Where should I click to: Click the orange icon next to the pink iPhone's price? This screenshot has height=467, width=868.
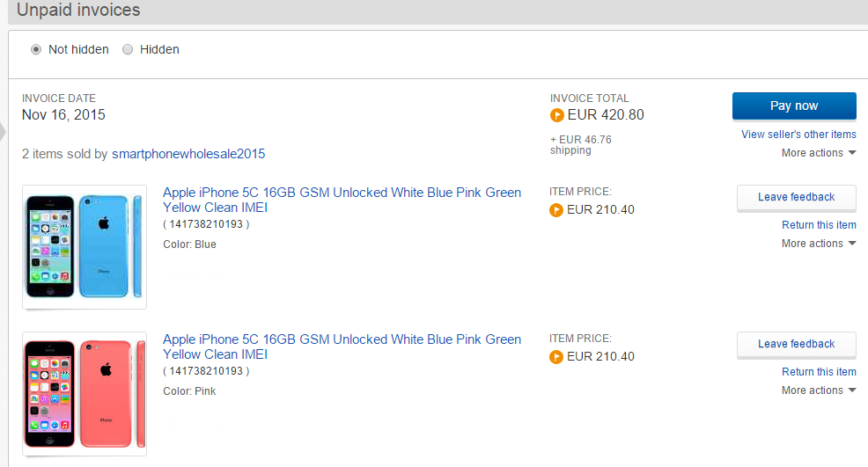(x=555, y=357)
